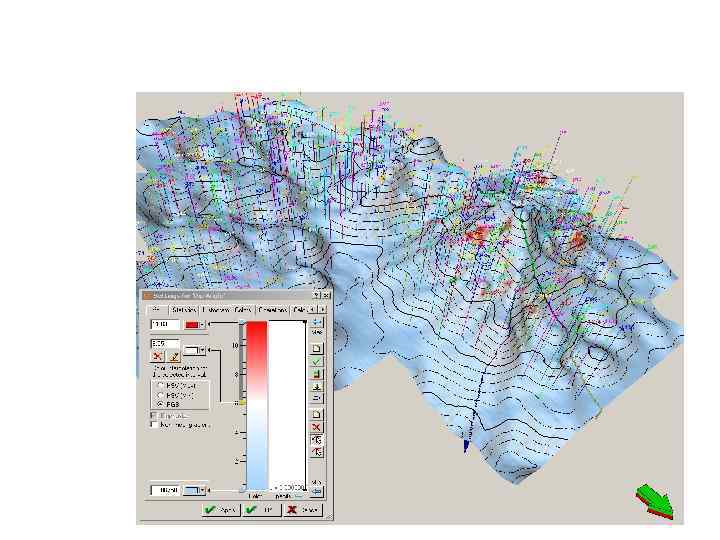Select the second HSV radio option

click(x=160, y=395)
